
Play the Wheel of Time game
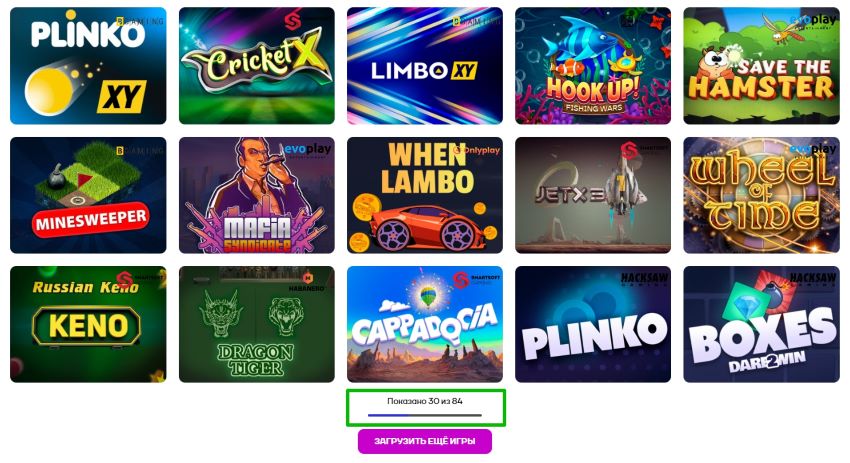click(762, 195)
